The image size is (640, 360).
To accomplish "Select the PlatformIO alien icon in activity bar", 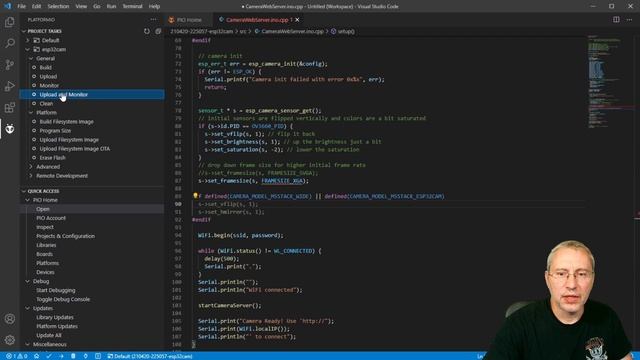I will (10, 129).
